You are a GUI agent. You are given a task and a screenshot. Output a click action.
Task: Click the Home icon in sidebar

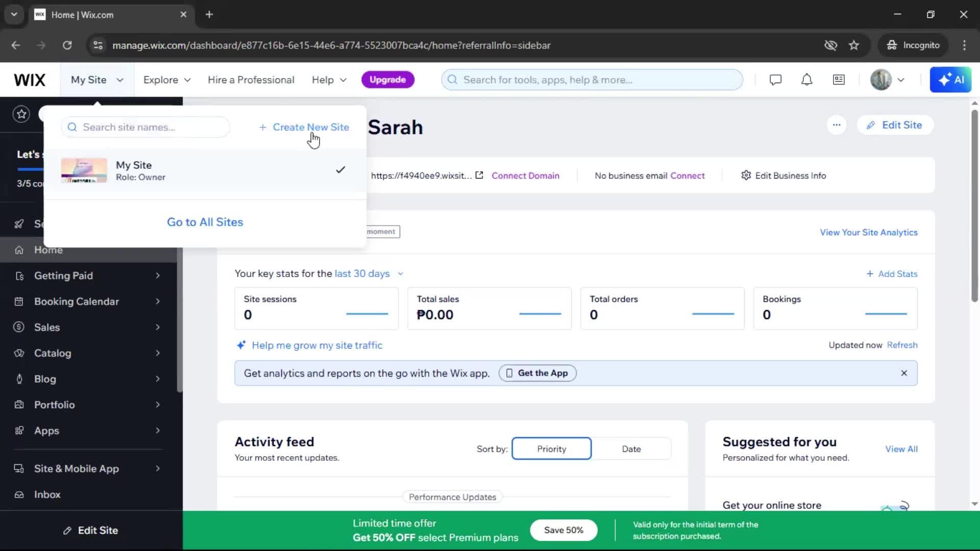point(19,250)
